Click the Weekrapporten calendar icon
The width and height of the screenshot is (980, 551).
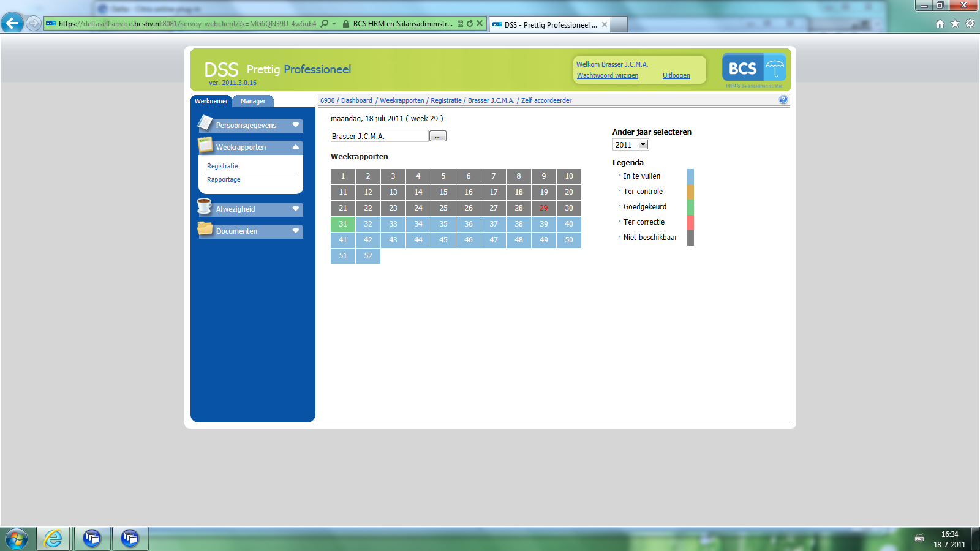tap(205, 145)
